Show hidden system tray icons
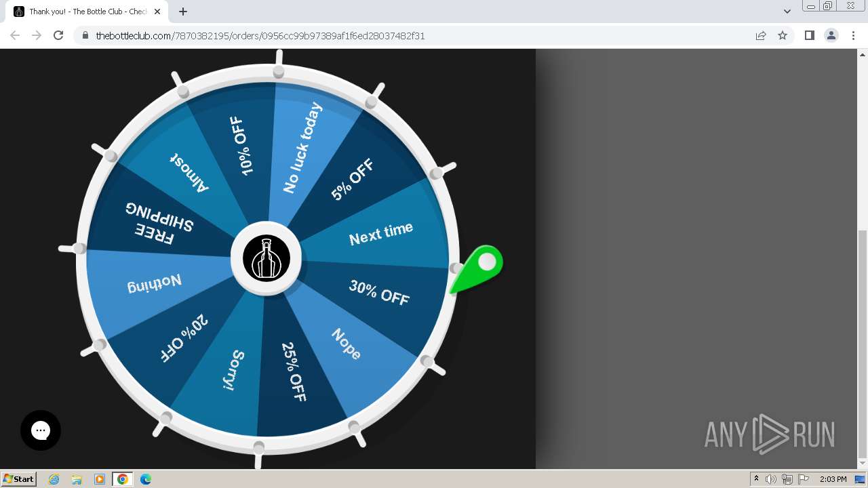 756,479
